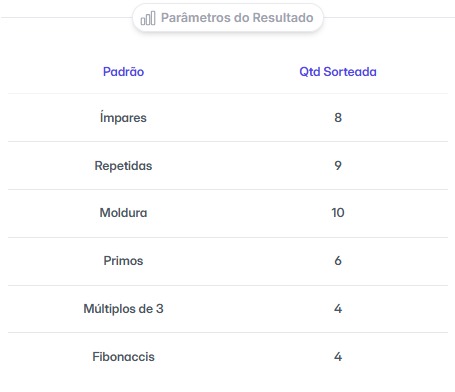This screenshot has height=392, width=455.
Task: Select value 4 in Múltiplos de 3 row
Action: (x=338, y=309)
